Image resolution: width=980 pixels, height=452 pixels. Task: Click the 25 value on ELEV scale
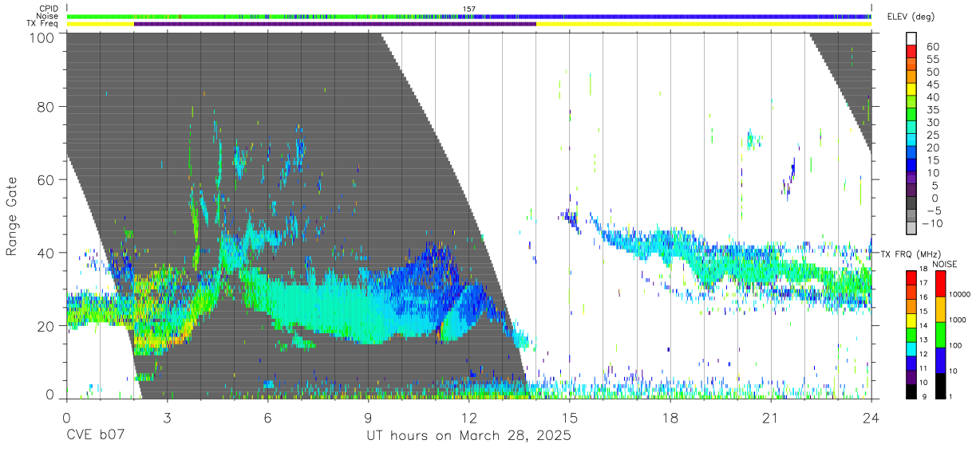(x=931, y=135)
